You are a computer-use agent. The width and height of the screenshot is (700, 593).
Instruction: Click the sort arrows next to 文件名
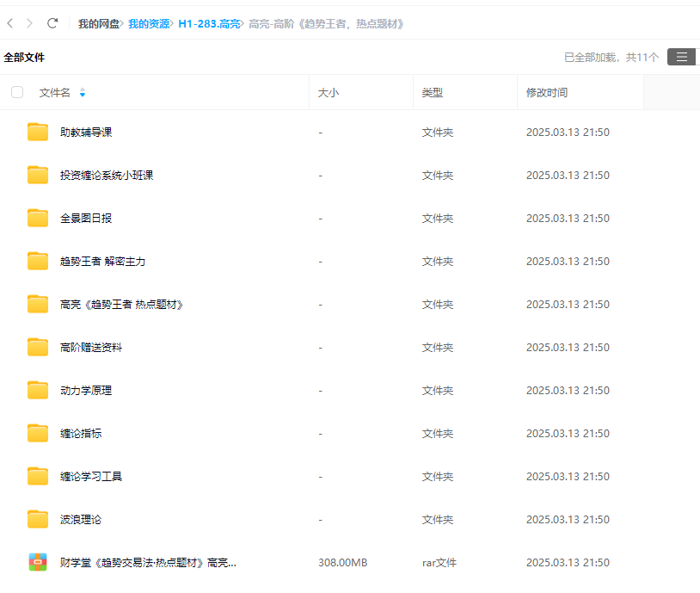pos(82,92)
